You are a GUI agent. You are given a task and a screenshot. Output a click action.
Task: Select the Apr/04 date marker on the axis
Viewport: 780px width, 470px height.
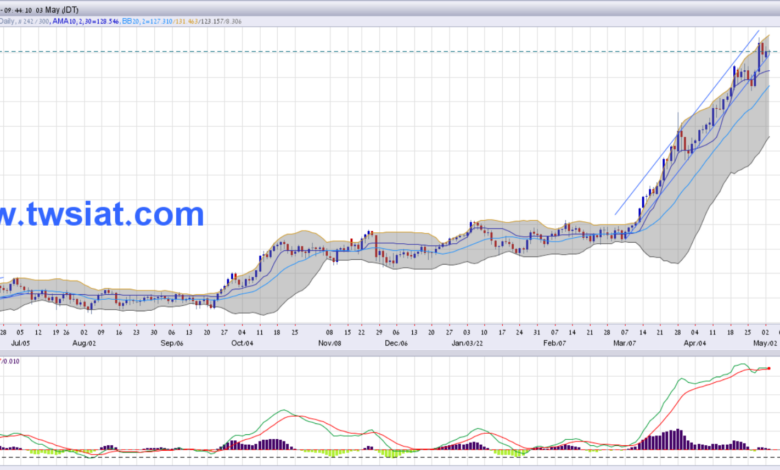(694, 343)
